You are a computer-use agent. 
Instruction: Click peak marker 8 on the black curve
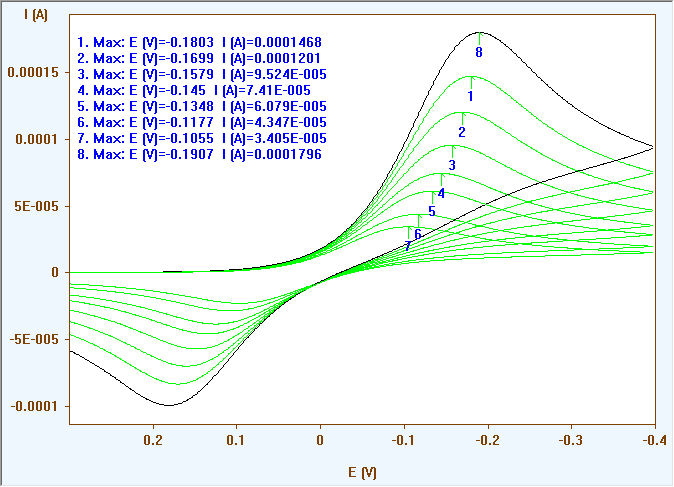coord(479,52)
